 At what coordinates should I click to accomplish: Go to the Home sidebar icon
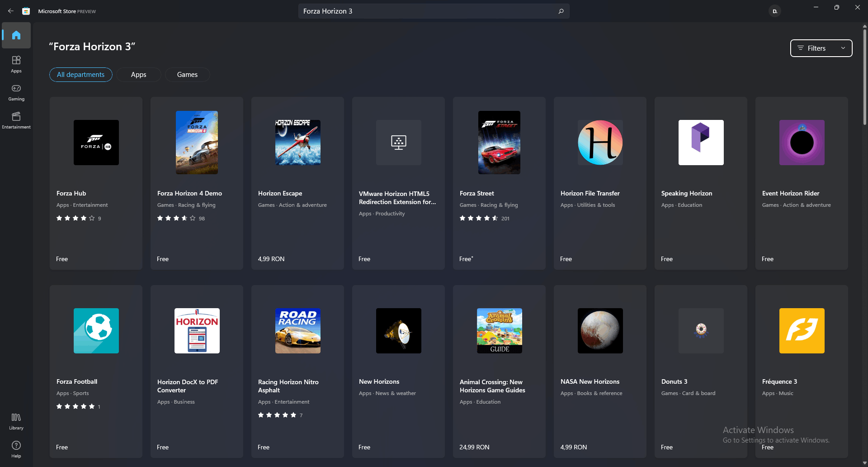pos(16,35)
